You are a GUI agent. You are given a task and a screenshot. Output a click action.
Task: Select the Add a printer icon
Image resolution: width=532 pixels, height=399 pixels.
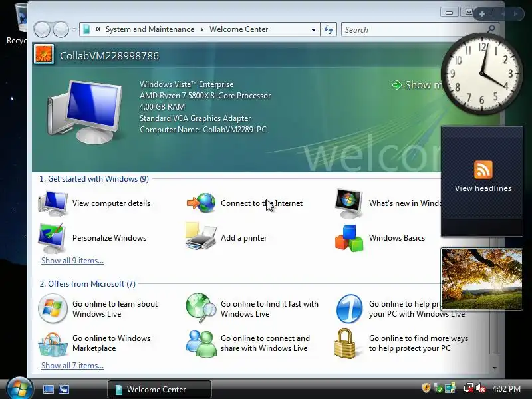tap(201, 236)
